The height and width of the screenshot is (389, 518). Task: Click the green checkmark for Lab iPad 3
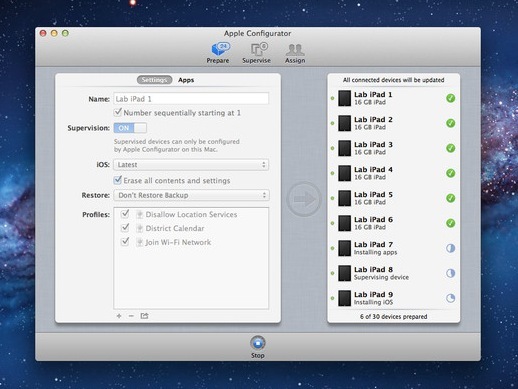click(x=451, y=148)
